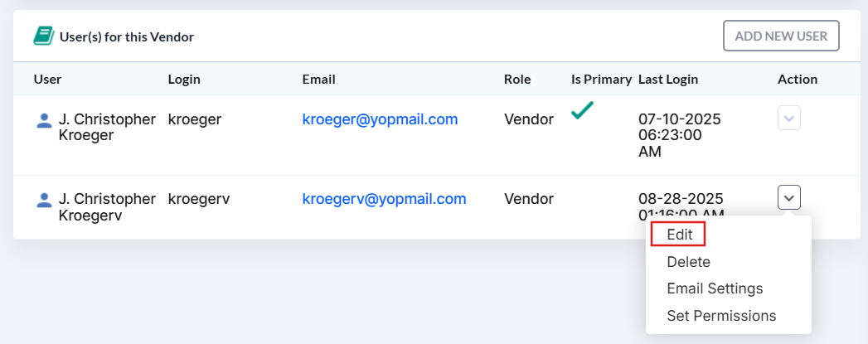Click the Email column header
This screenshot has height=344, width=868.
(x=319, y=79)
